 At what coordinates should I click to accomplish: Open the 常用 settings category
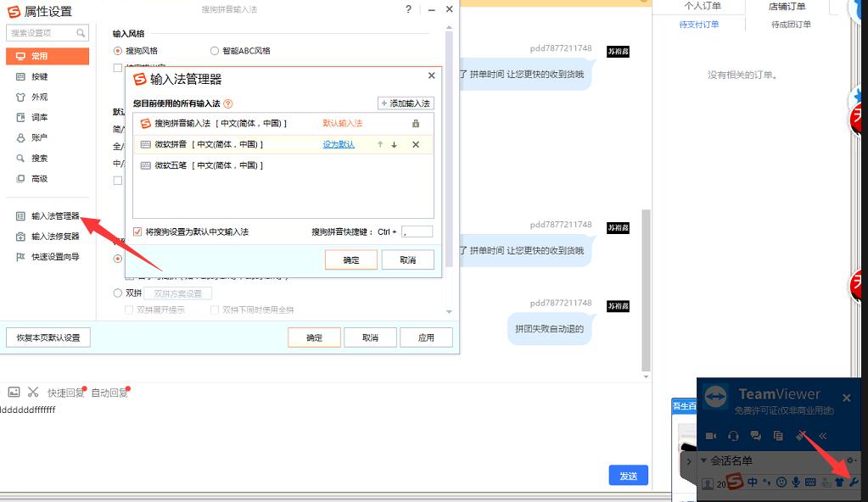[48, 56]
